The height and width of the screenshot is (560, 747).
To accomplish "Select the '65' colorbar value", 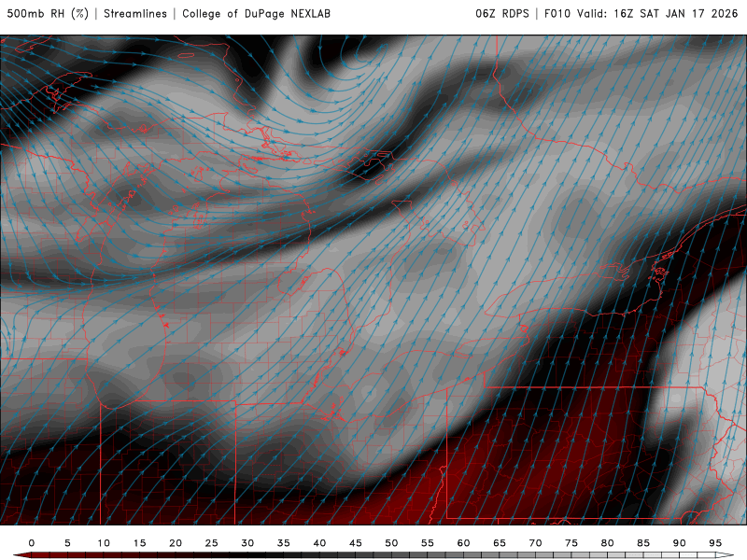I will [x=500, y=543].
